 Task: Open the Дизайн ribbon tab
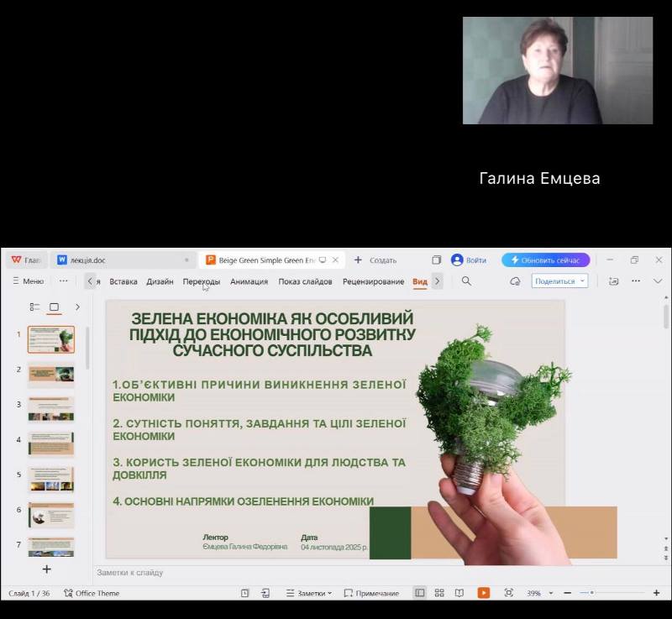coord(160,281)
